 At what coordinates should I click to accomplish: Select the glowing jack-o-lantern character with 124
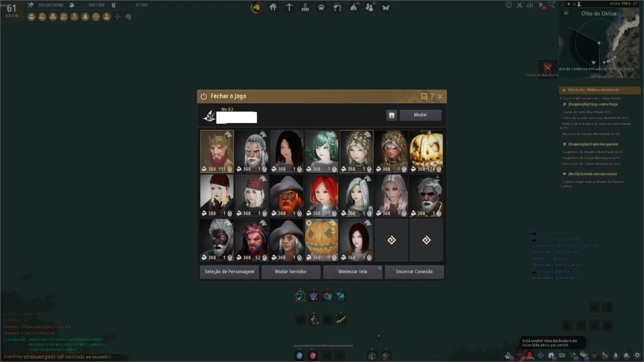click(x=426, y=151)
